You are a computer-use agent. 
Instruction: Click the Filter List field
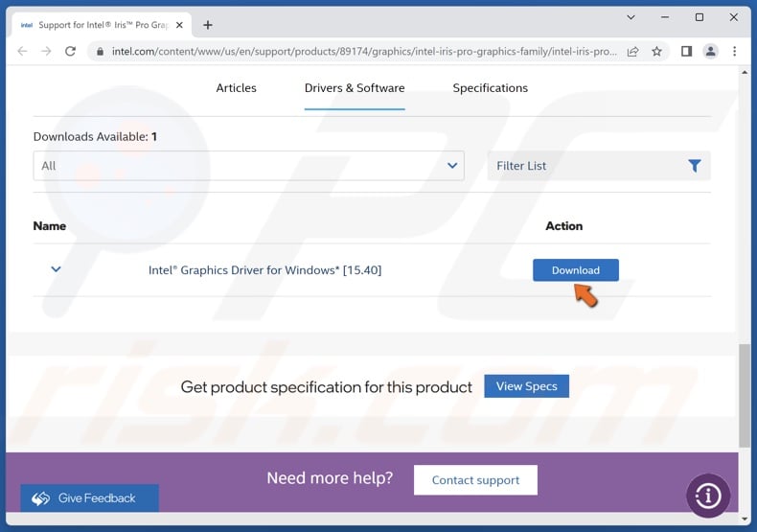click(x=599, y=166)
